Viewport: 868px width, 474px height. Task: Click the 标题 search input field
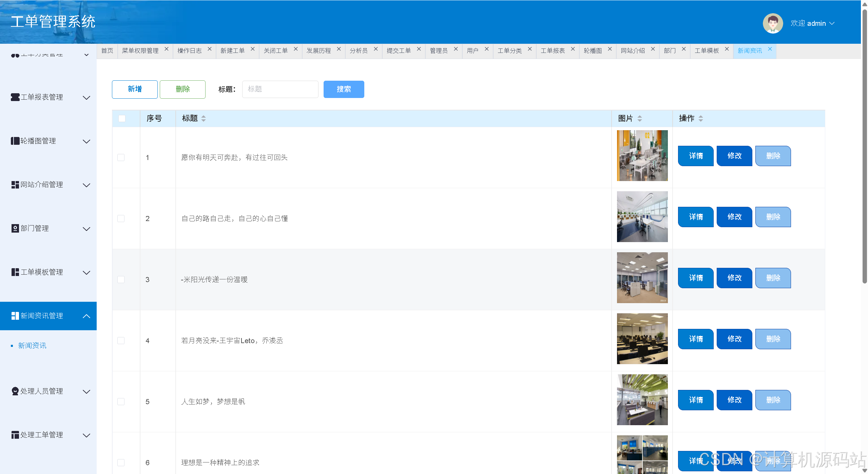tap(280, 89)
